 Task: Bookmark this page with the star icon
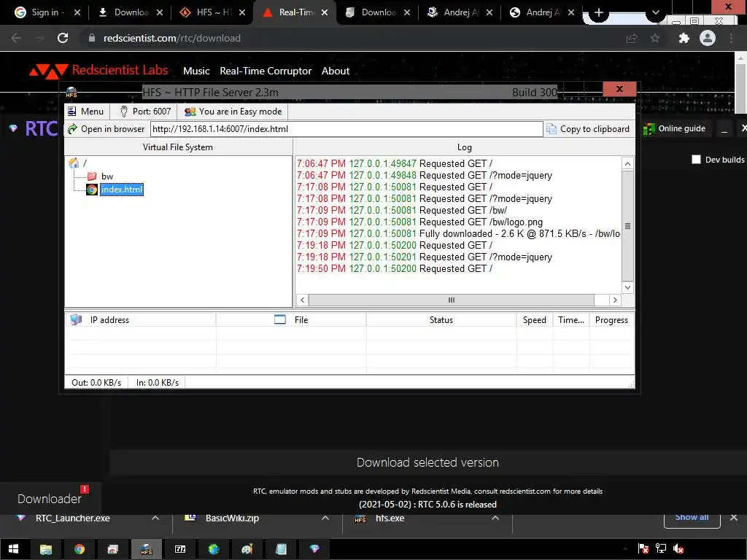655,38
